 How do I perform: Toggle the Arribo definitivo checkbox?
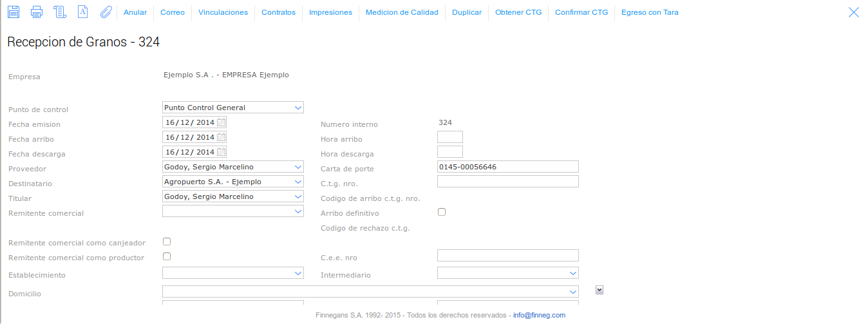coord(442,212)
